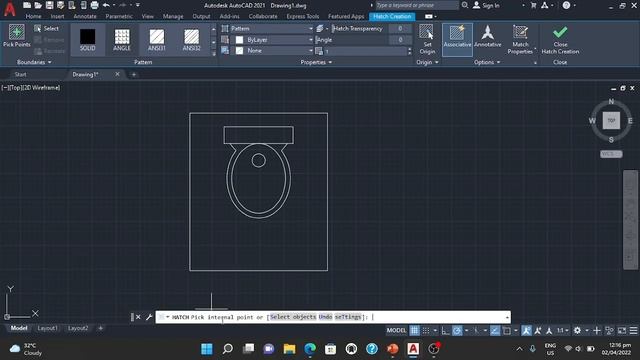Open the Express Tools ribbon tab

pyautogui.click(x=302, y=16)
